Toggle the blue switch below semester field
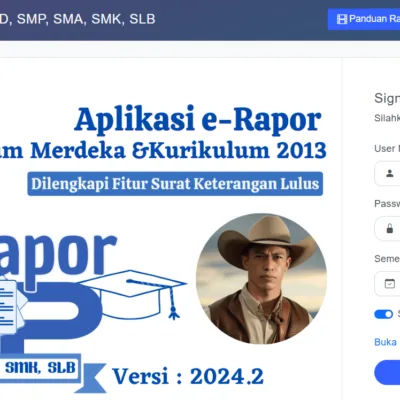Image resolution: width=400 pixels, height=400 pixels. tap(383, 314)
